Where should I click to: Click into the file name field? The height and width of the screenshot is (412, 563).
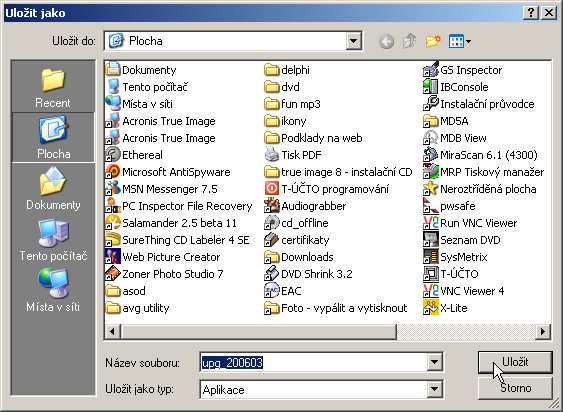(x=313, y=362)
